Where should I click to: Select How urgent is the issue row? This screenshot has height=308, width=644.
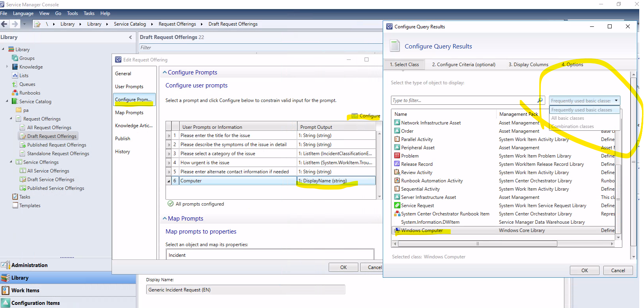[x=270, y=162]
